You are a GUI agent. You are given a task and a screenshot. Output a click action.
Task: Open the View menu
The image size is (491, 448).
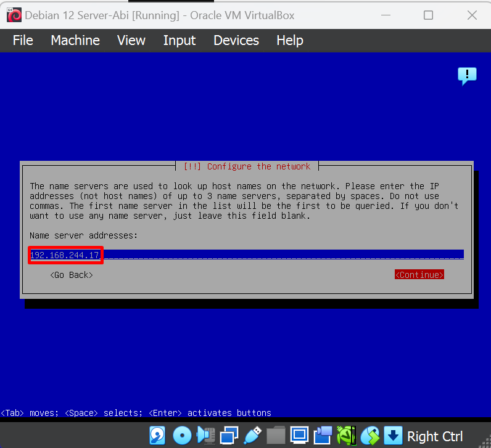(x=131, y=40)
